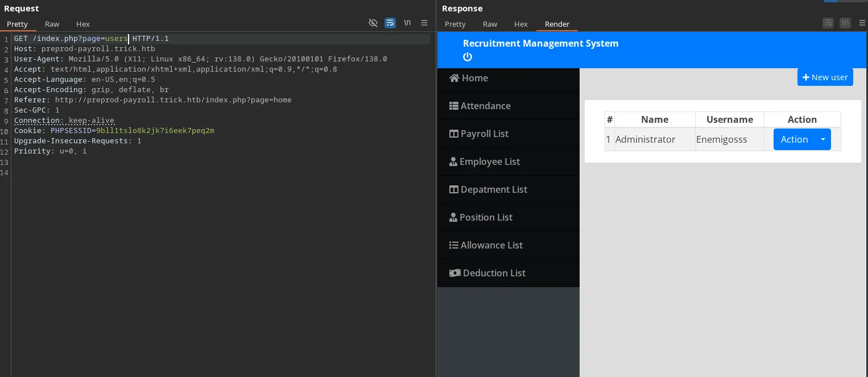Screen dimensions: 868x377
Task: Click the New user button
Action: pyautogui.click(x=825, y=77)
